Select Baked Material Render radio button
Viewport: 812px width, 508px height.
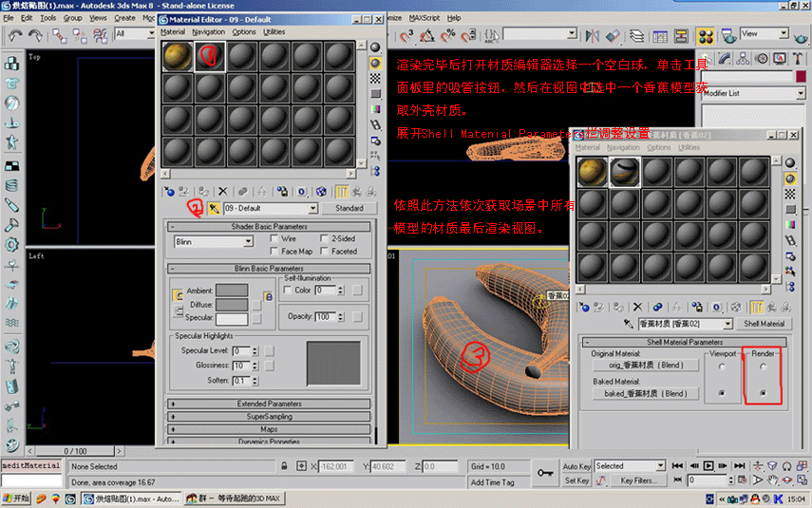pyautogui.click(x=763, y=393)
